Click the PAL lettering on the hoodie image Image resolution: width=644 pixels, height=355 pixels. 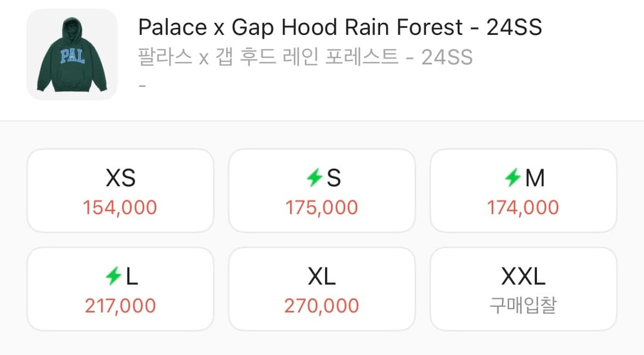coord(72,56)
